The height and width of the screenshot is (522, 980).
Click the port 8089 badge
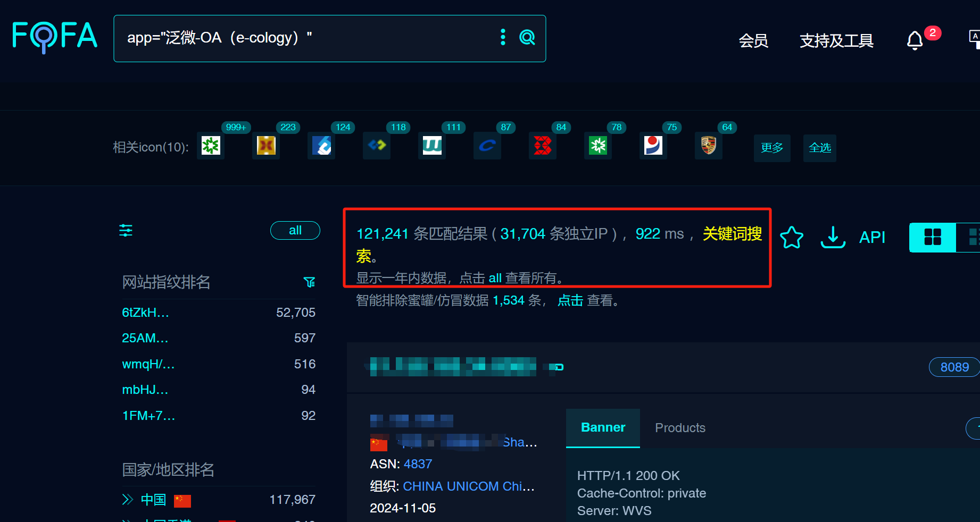coord(954,367)
